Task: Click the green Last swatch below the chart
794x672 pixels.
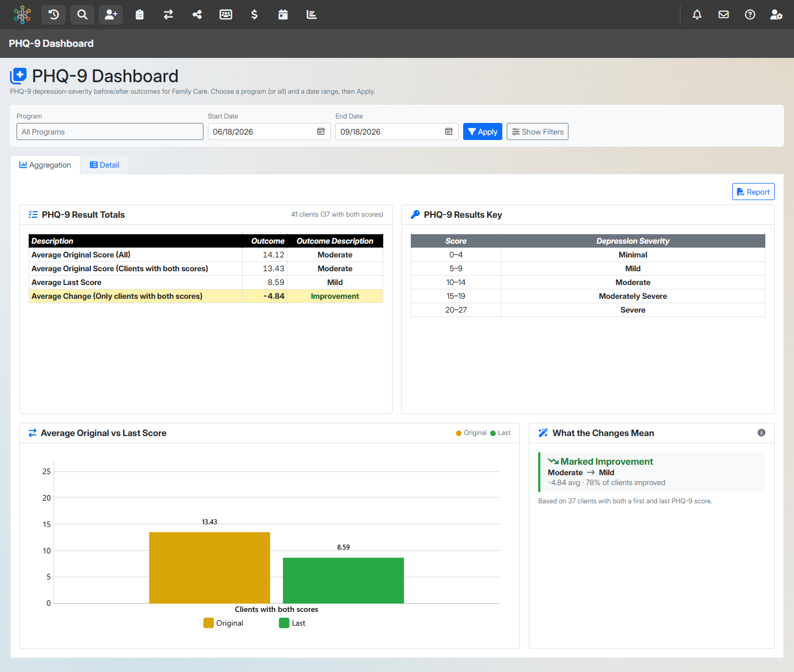Action: pyautogui.click(x=284, y=623)
